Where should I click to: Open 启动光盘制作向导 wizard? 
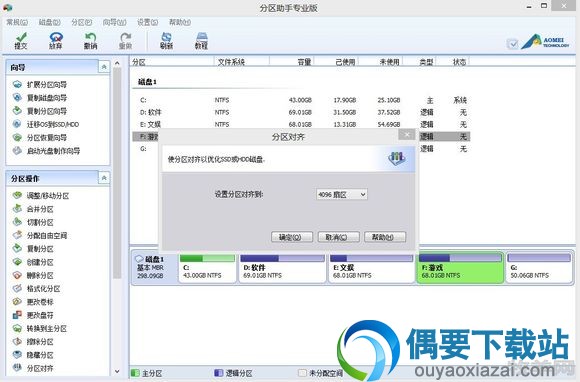click(x=46, y=151)
